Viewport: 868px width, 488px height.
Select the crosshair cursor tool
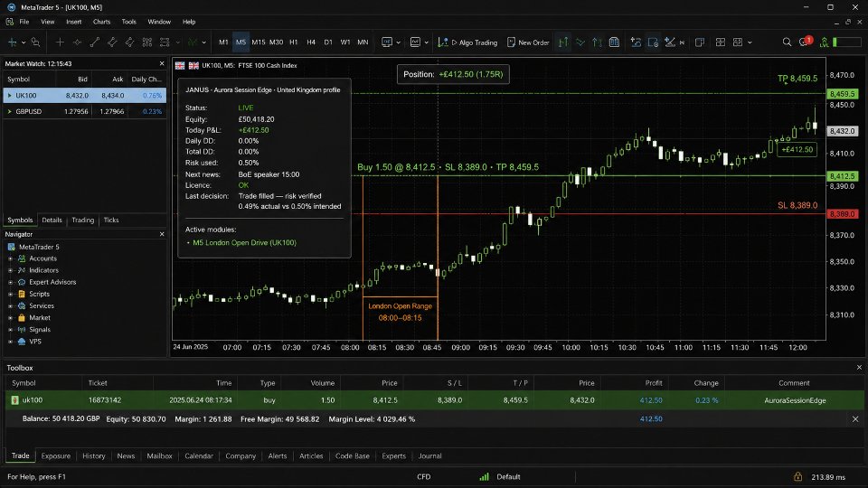tap(12, 42)
